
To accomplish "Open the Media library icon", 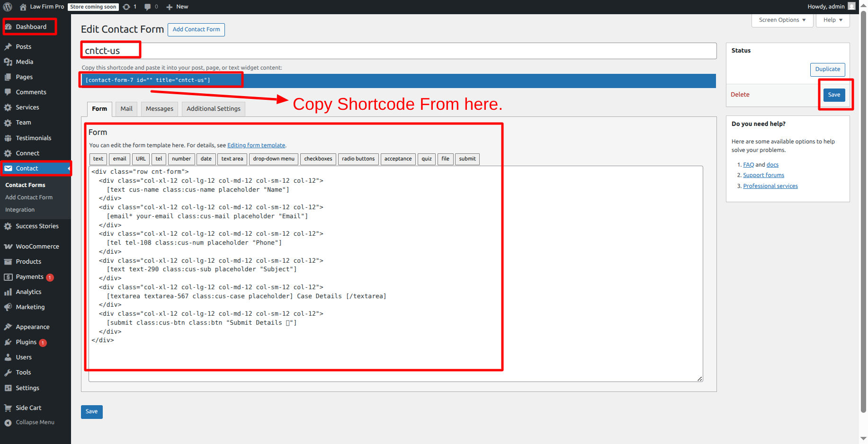I will click(x=8, y=62).
